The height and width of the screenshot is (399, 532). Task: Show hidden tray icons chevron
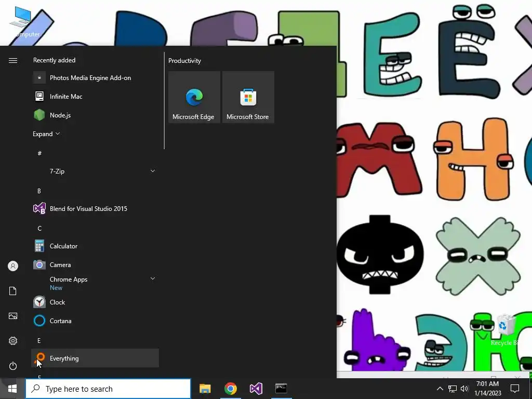coord(440,389)
